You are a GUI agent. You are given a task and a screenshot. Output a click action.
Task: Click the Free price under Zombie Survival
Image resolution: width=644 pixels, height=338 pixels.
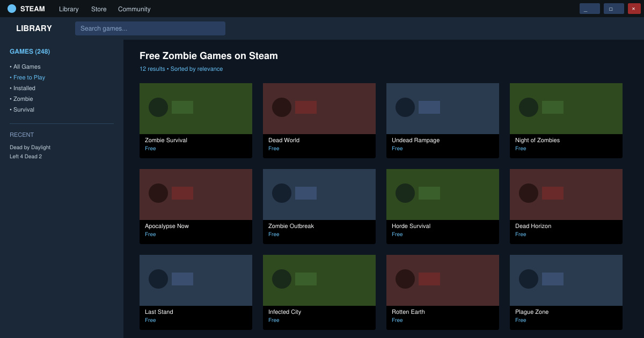tap(150, 149)
